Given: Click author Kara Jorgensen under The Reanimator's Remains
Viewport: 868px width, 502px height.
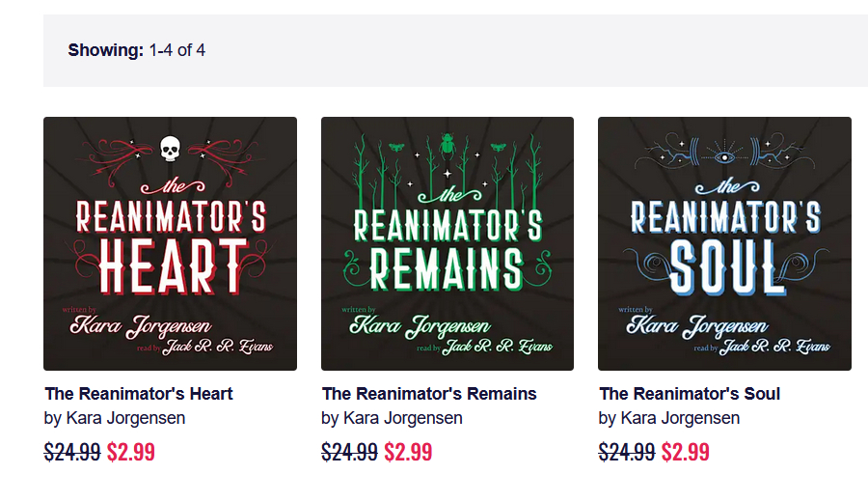Looking at the screenshot, I should tap(403, 418).
